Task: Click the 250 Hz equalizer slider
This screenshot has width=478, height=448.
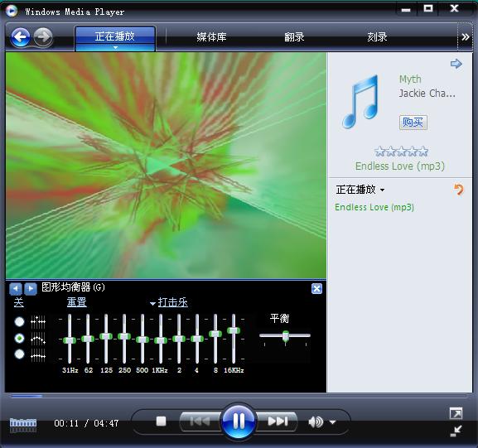Action: (124, 336)
